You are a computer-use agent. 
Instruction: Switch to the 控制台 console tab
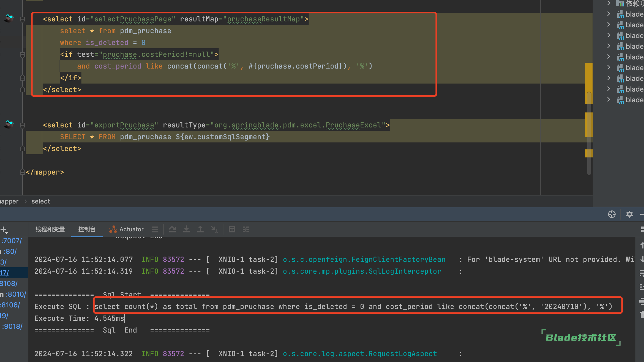click(87, 229)
